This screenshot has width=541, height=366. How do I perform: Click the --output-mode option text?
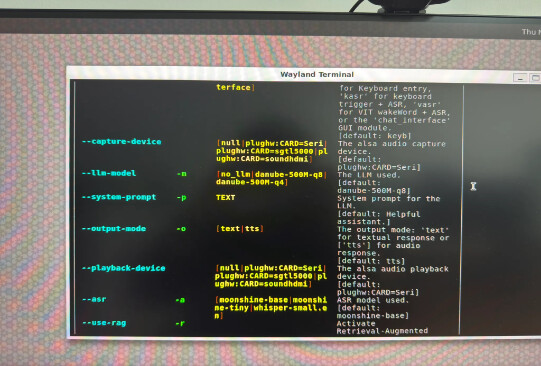[114, 228]
